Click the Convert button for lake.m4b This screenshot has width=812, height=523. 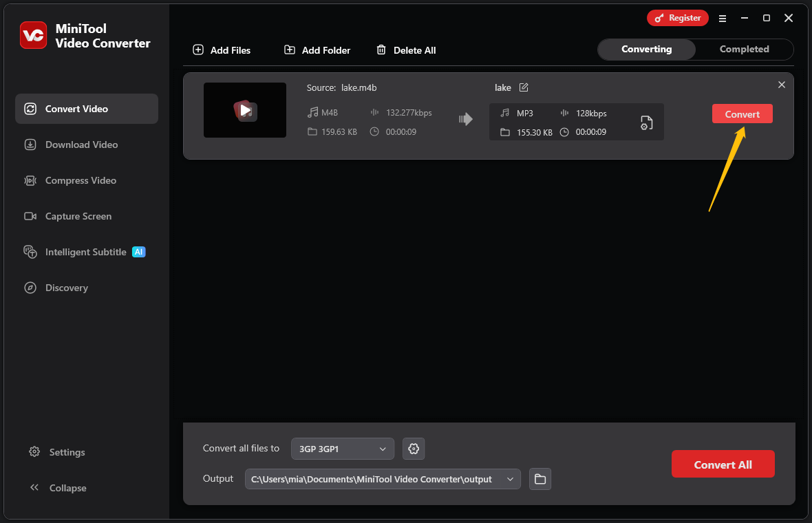click(742, 114)
